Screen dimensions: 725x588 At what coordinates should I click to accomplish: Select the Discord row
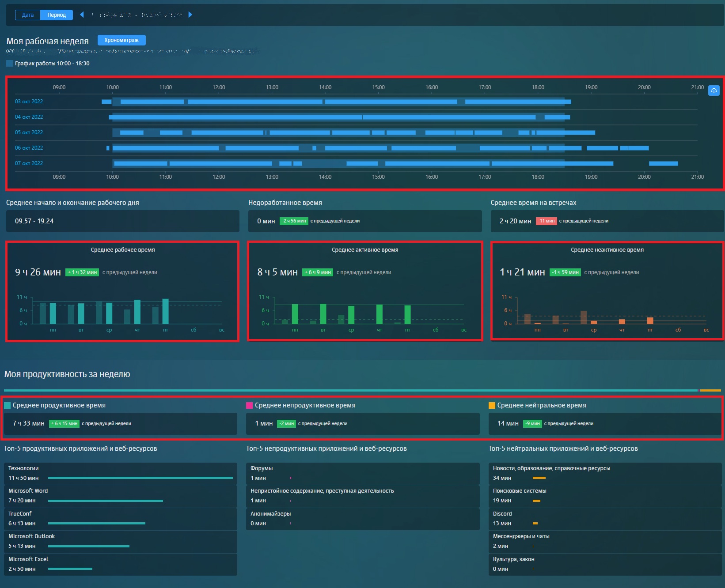(605, 519)
